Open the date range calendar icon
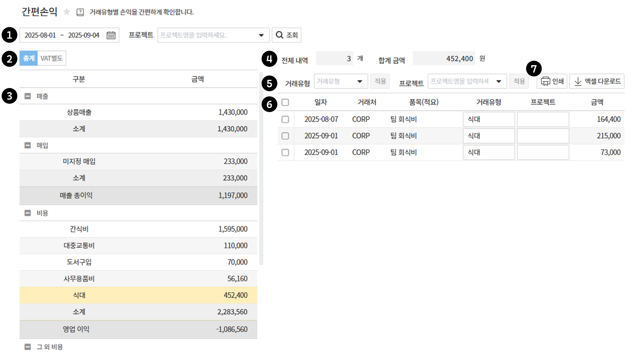The image size is (639, 364). tap(111, 35)
